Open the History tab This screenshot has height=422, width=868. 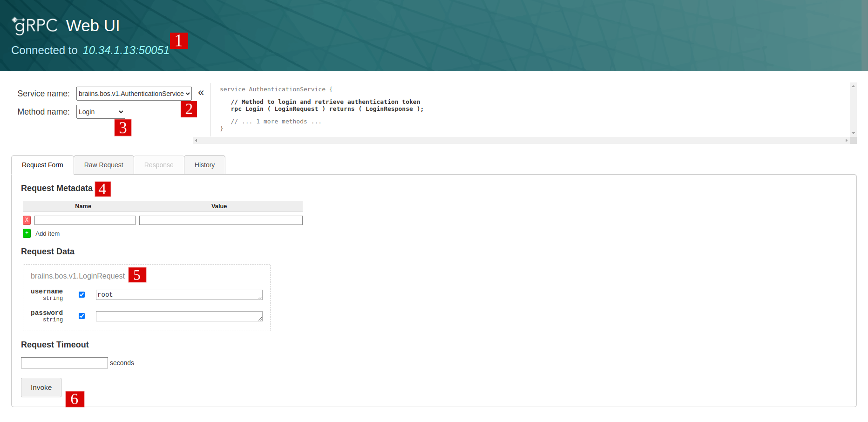click(x=205, y=165)
